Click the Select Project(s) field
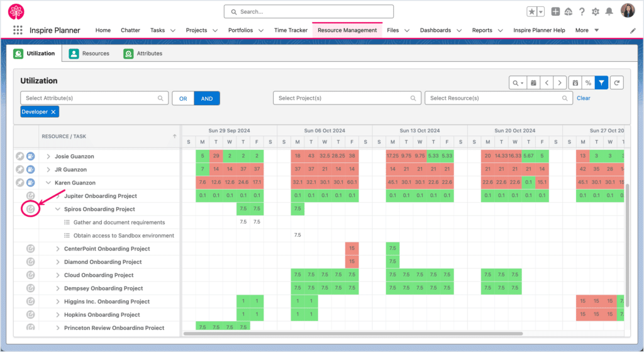 (347, 98)
